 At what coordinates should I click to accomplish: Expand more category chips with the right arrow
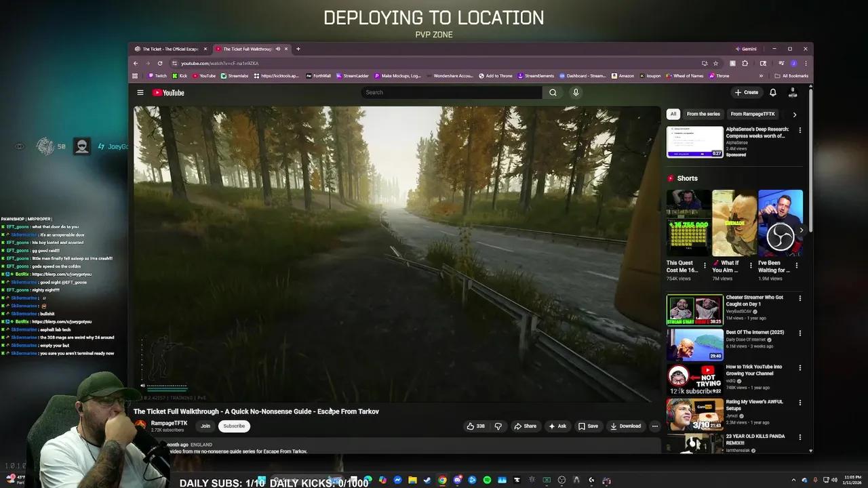coord(795,114)
